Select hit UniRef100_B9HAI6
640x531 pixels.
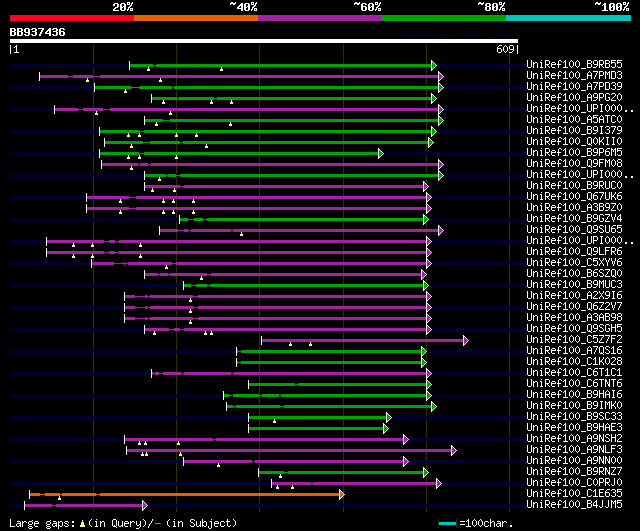click(x=574, y=395)
